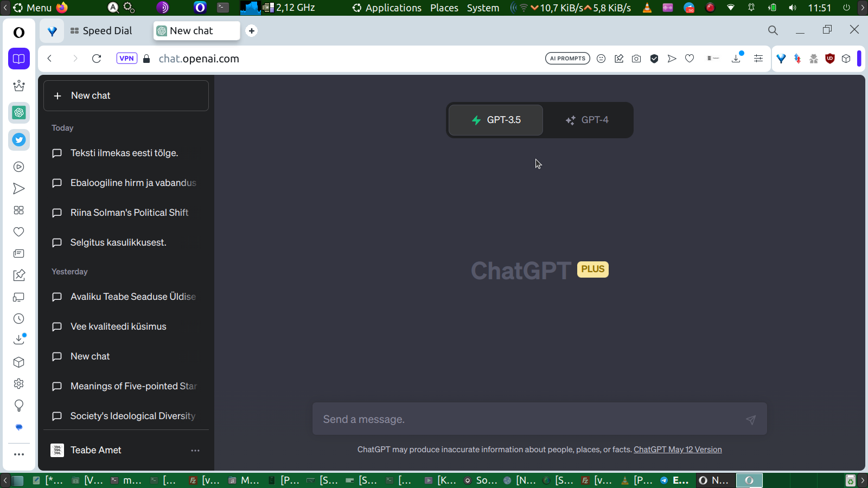868x488 pixels.
Task: Open downloads from toolbar
Action: point(737,58)
